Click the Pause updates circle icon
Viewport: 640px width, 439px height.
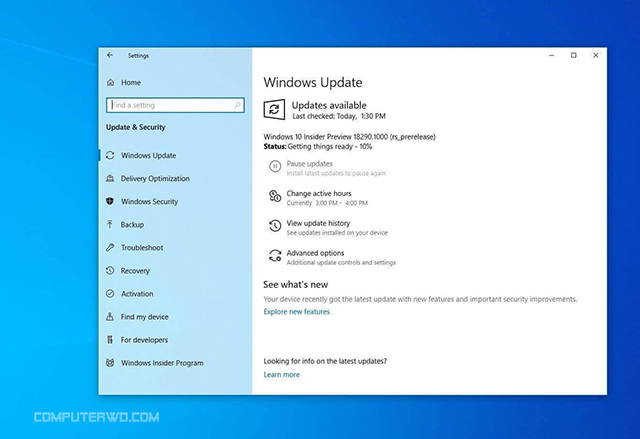275,166
